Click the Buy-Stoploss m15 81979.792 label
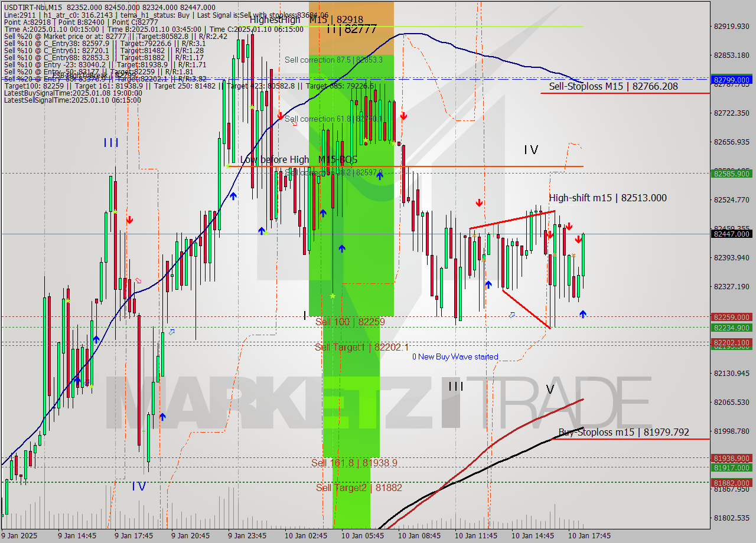The height and width of the screenshot is (543, 756). pyautogui.click(x=624, y=432)
